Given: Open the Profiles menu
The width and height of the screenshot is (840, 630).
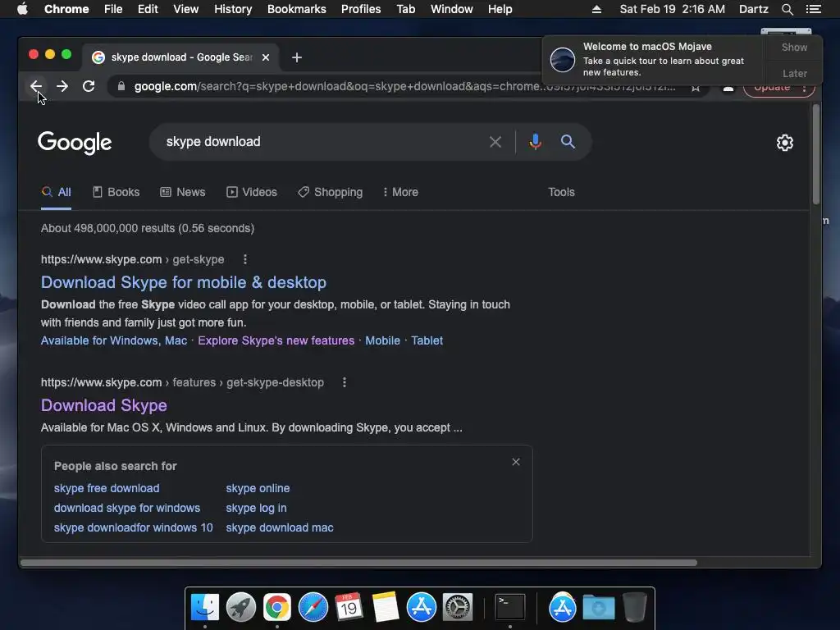Looking at the screenshot, I should [x=361, y=9].
